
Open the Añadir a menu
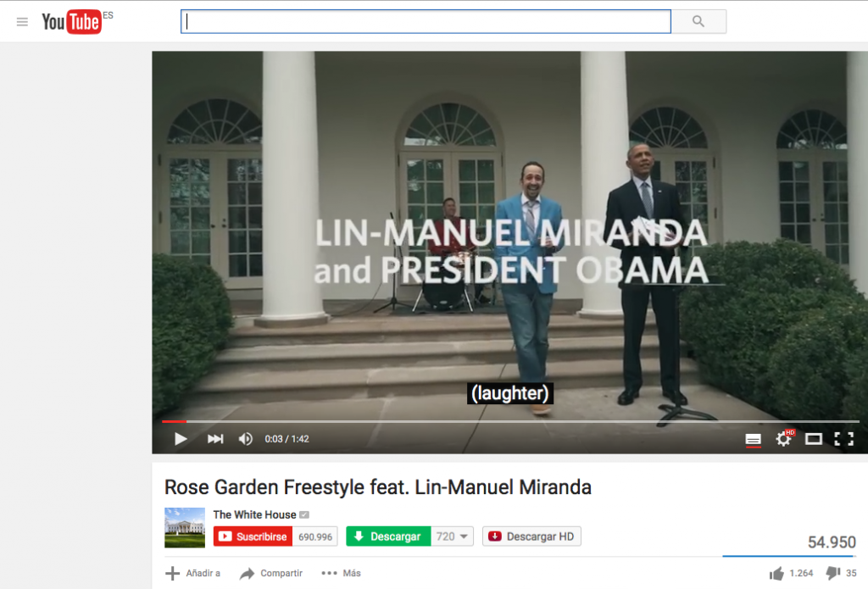click(x=192, y=573)
